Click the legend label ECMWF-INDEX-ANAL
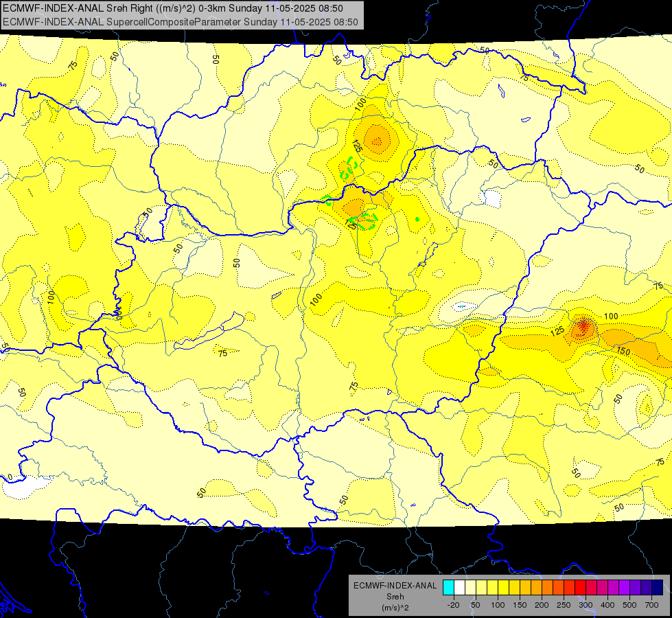 click(395, 586)
